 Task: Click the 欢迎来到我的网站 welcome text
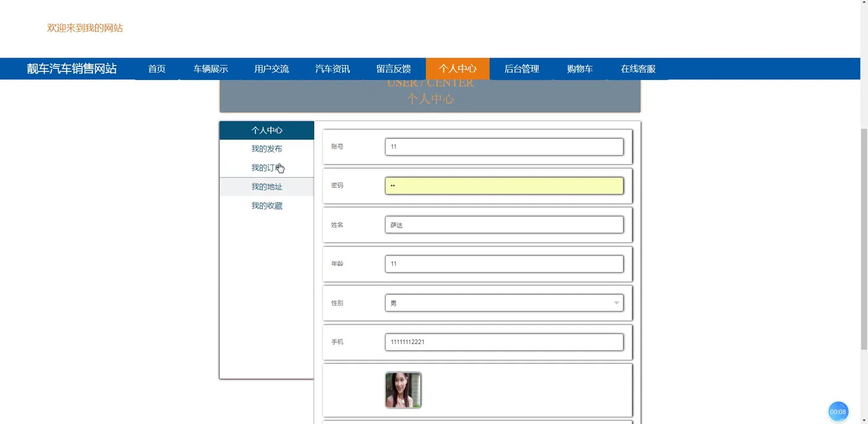click(x=85, y=28)
